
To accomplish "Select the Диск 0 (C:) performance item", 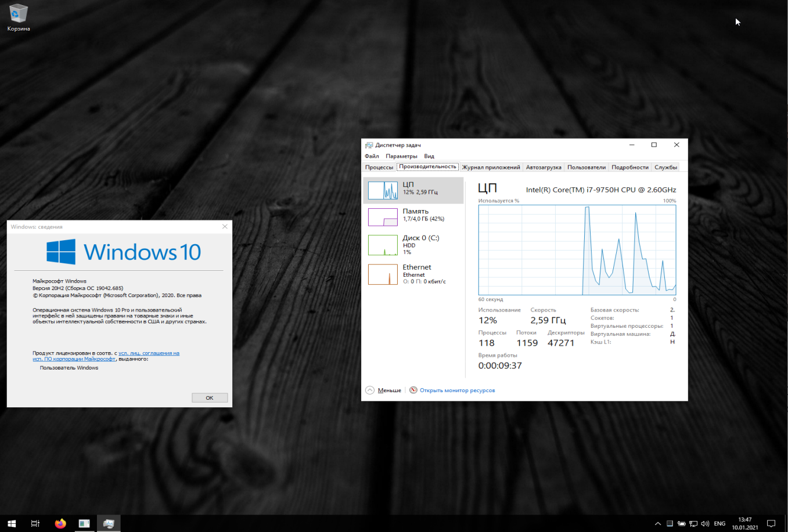I will 413,245.
